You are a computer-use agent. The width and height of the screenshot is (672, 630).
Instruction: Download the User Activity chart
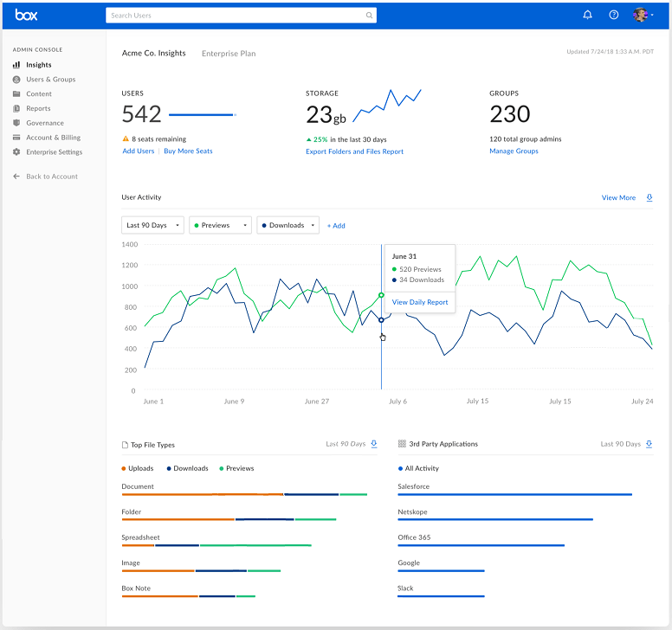649,198
